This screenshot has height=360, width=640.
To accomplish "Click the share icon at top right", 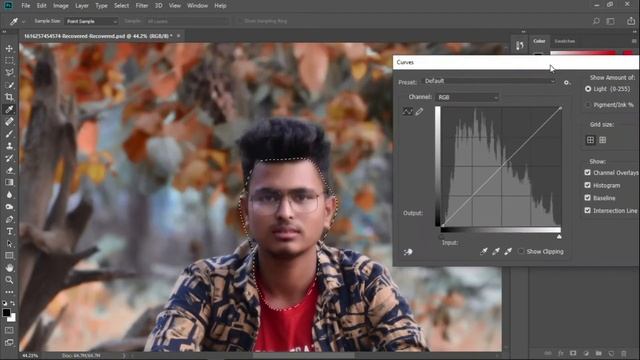I will [x=631, y=20].
